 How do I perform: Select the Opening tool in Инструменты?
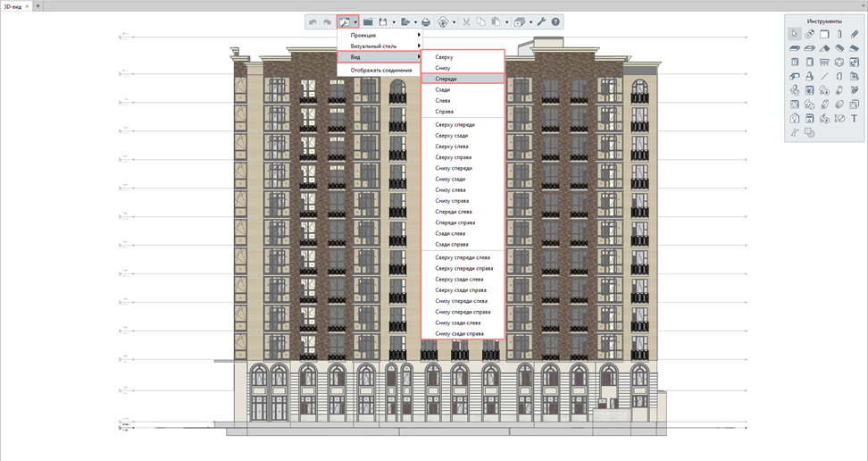pos(809,48)
